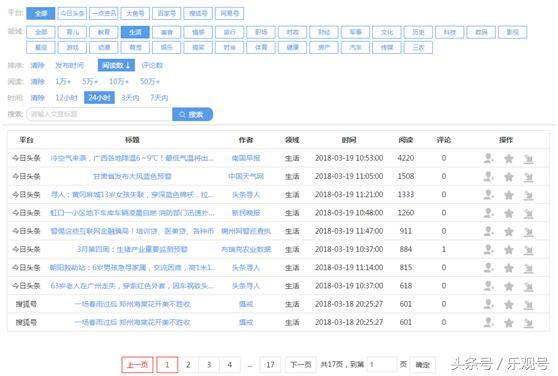Click the user icon in the 911 reads row
The height and width of the screenshot is (376, 558).
tap(489, 231)
